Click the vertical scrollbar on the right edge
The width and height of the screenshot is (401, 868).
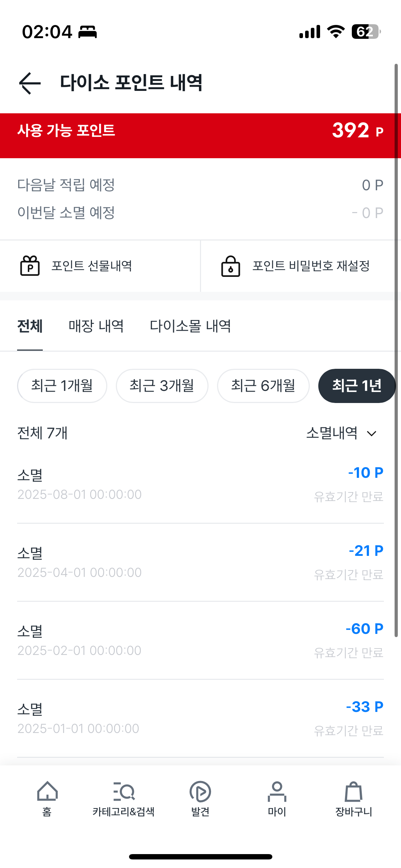[396, 349]
